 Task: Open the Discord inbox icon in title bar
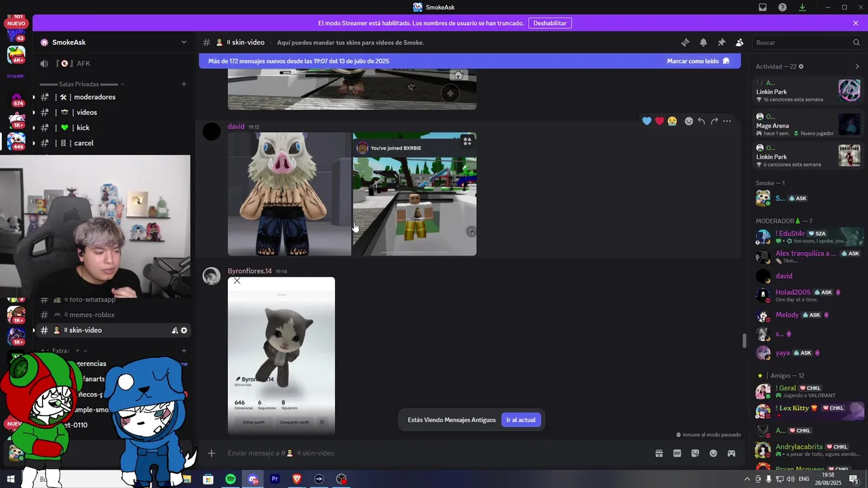coord(763,7)
